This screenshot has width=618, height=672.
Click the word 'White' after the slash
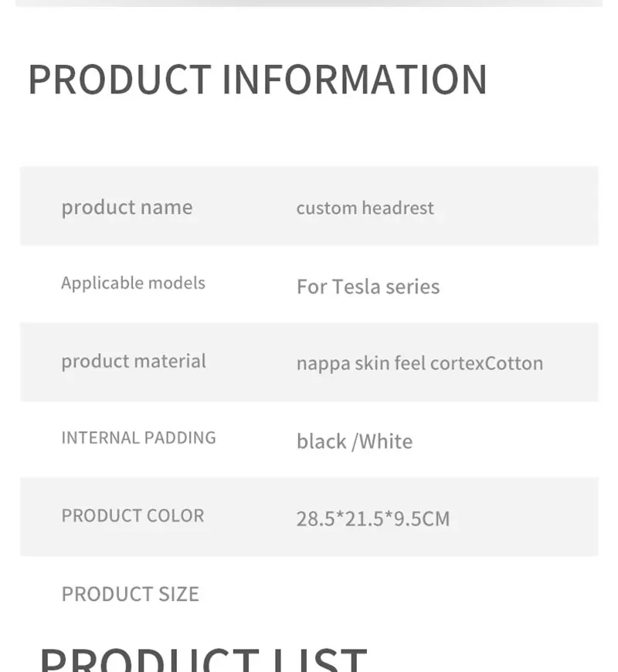385,441
